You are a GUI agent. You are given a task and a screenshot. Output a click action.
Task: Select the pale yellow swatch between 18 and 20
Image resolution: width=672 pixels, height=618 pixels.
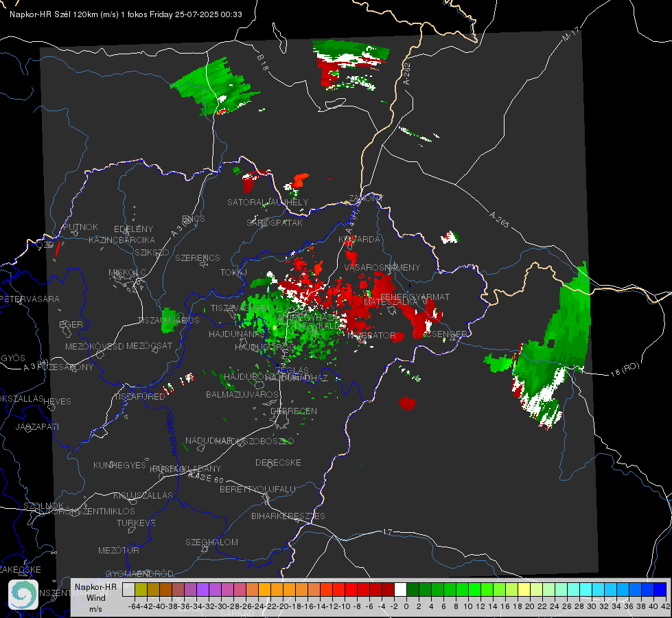coord(524,589)
